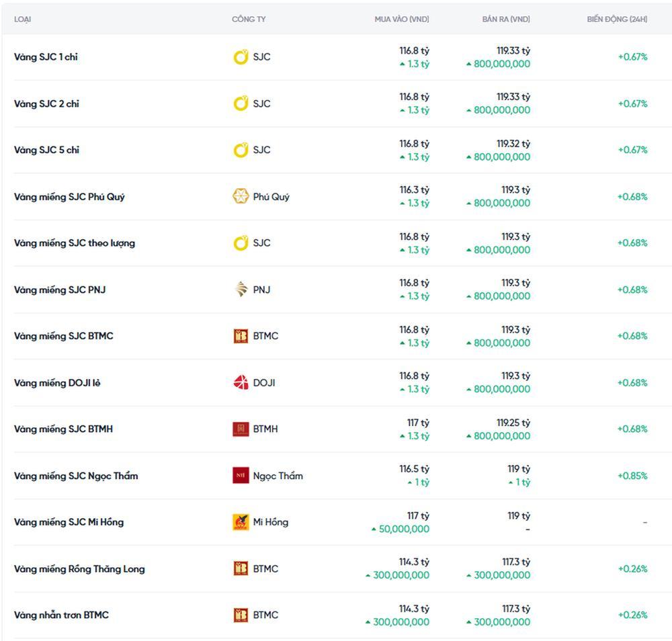Click the BÁN RA (VND) column header
The height and width of the screenshot is (641, 672).
(x=506, y=19)
